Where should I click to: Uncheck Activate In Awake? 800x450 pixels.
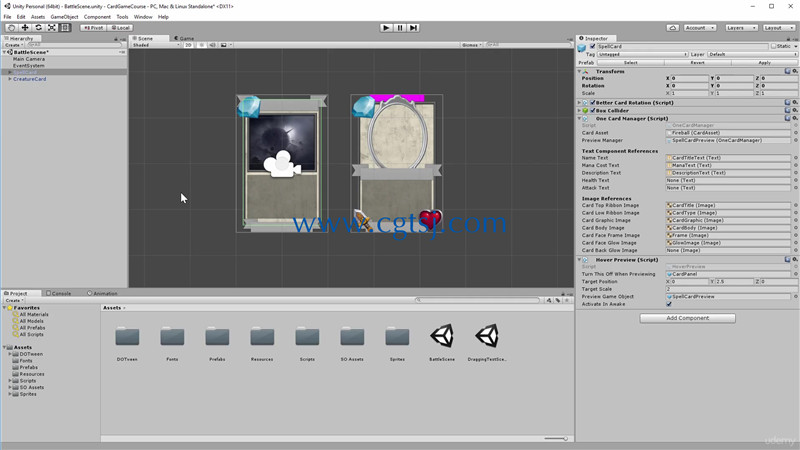click(x=669, y=304)
